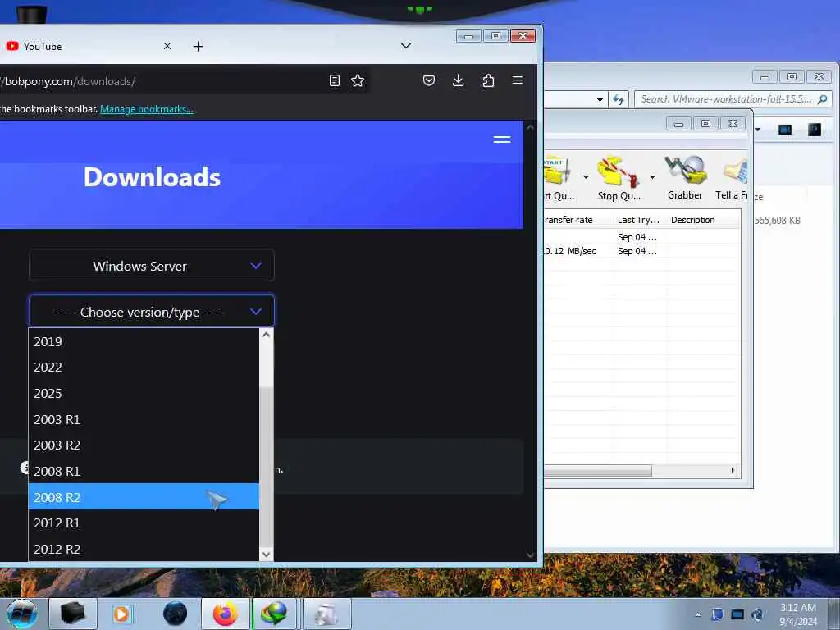This screenshot has height=630, width=840.
Task: Click Start Queue icon in download manager
Action: pyautogui.click(x=559, y=178)
